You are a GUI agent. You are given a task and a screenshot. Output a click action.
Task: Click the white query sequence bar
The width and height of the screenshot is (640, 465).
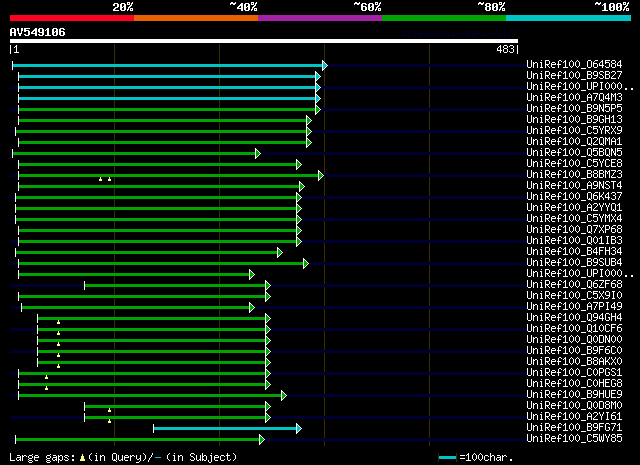[264, 41]
